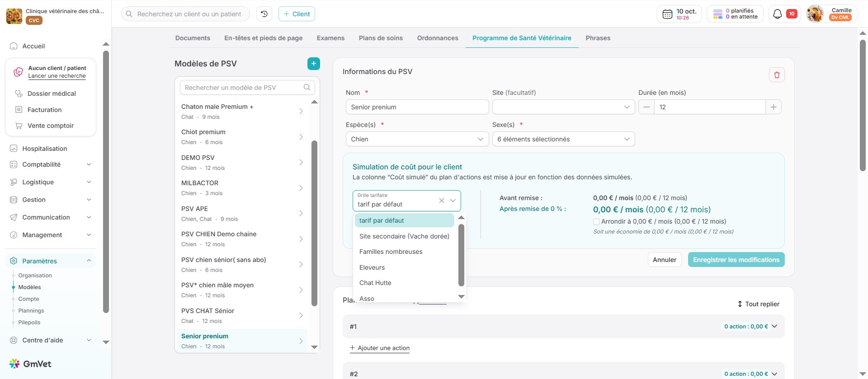868x379 pixels.
Task: Click the calendar date icon
Action: click(x=667, y=14)
